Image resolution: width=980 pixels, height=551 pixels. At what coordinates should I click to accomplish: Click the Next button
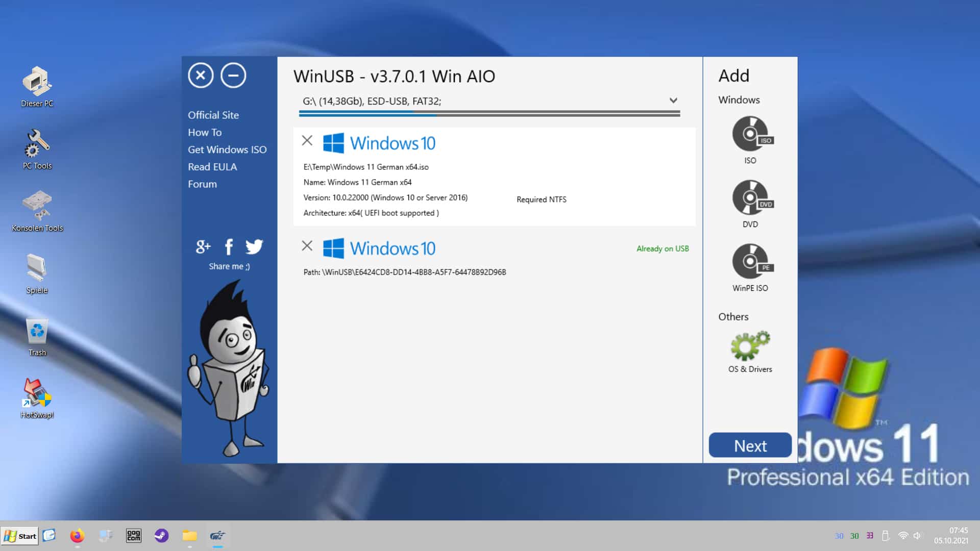pos(750,445)
